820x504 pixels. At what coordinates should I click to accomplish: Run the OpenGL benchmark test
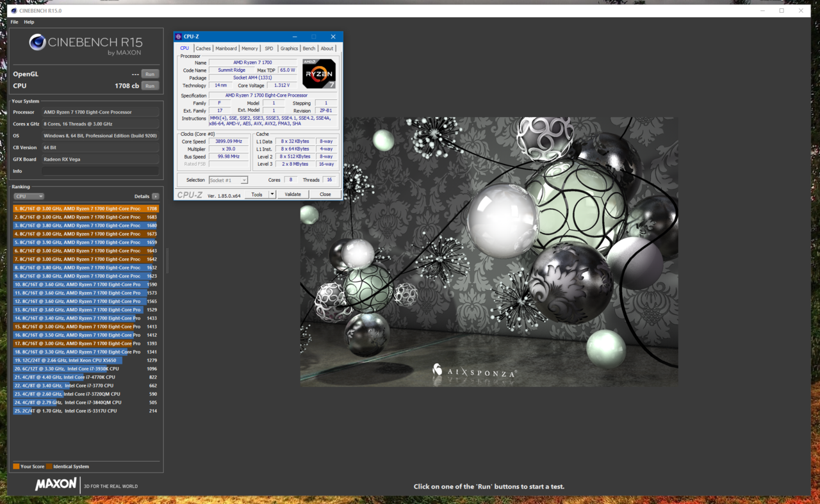150,74
